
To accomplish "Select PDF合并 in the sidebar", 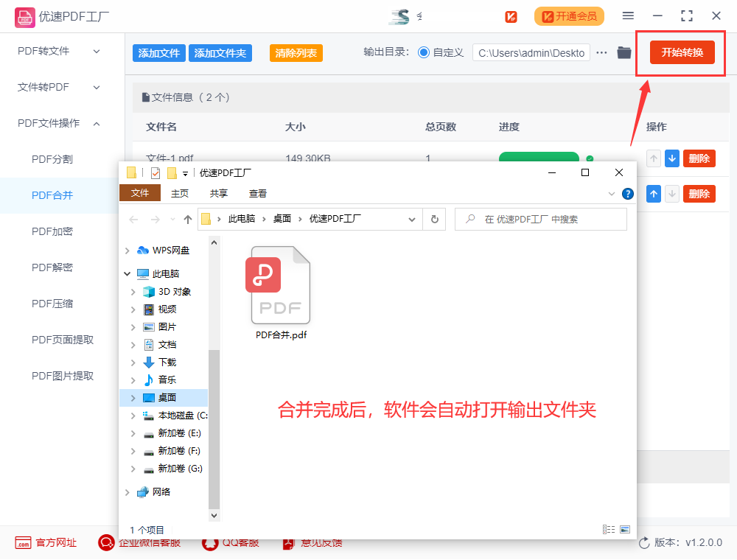I will tap(52, 195).
